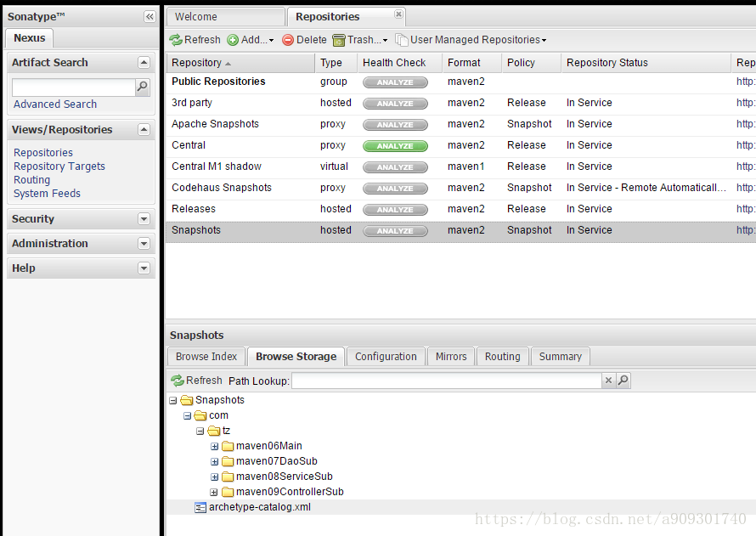Delete the selected repository
The height and width of the screenshot is (536, 756).
pos(304,40)
